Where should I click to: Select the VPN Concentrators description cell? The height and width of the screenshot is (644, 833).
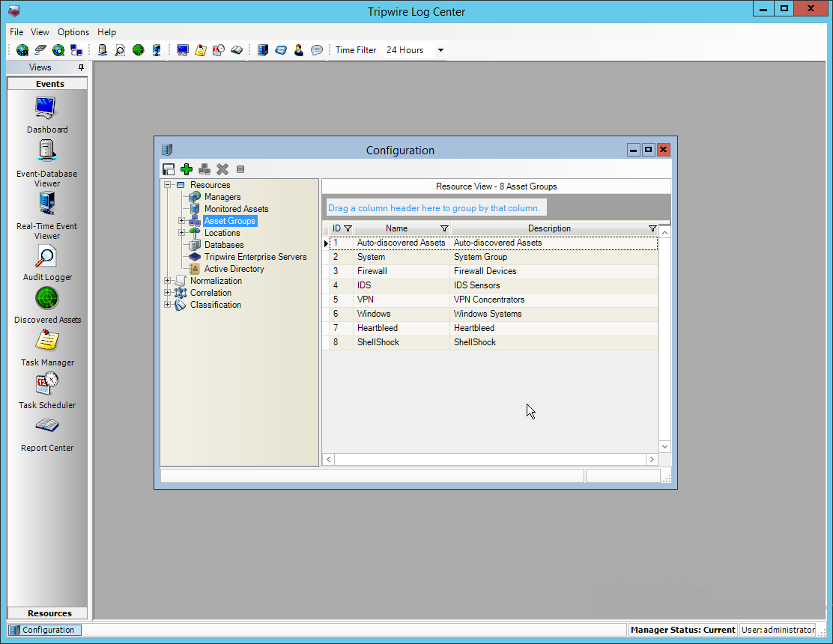(554, 300)
